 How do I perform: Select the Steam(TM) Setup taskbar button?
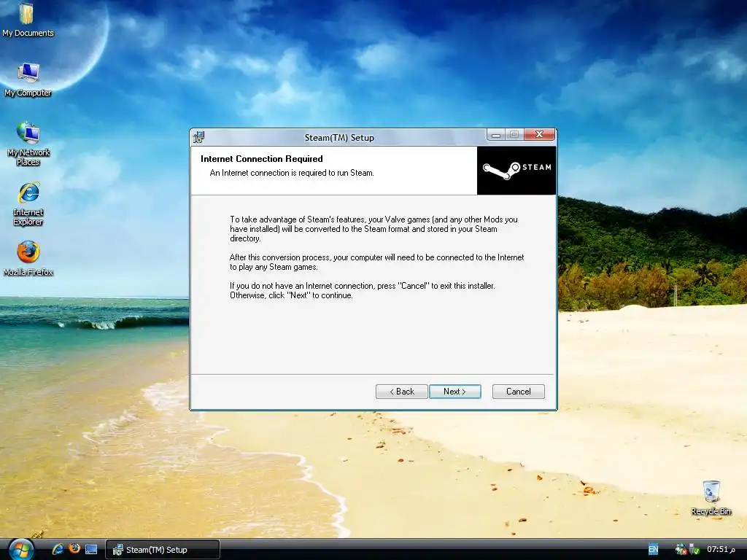[x=163, y=550]
